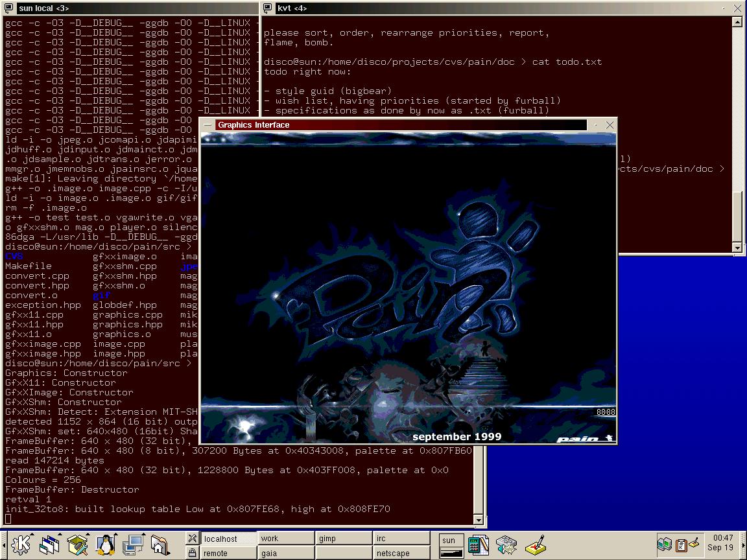
Task: Click 'Makefile' in the file listing
Action: (x=28, y=266)
